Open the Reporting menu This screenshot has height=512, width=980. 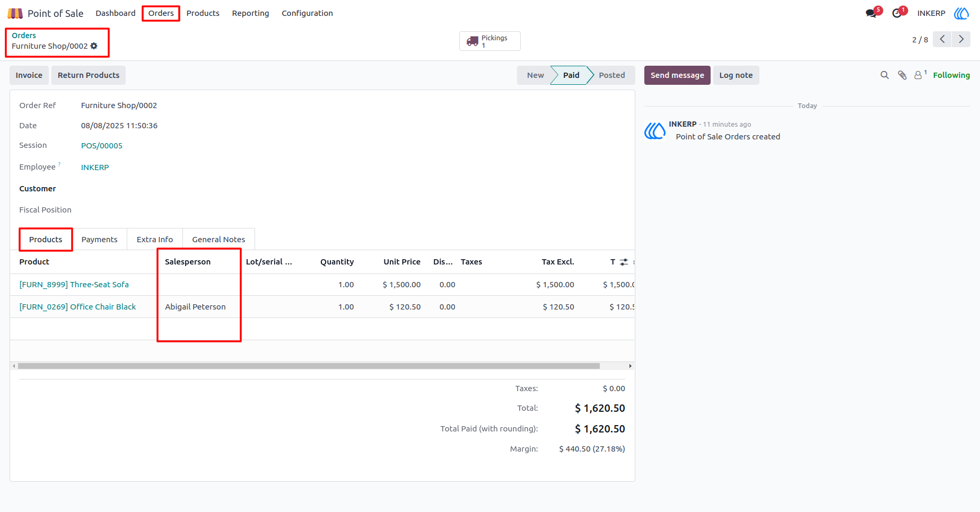(250, 13)
